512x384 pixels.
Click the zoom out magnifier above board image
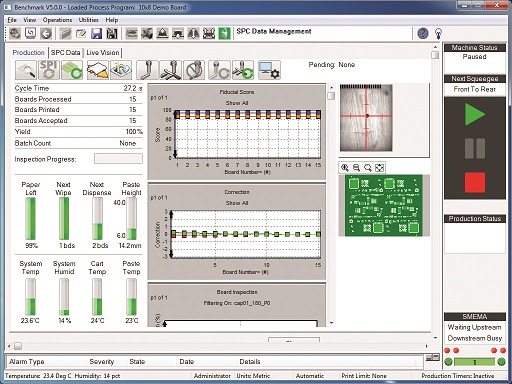(x=356, y=168)
